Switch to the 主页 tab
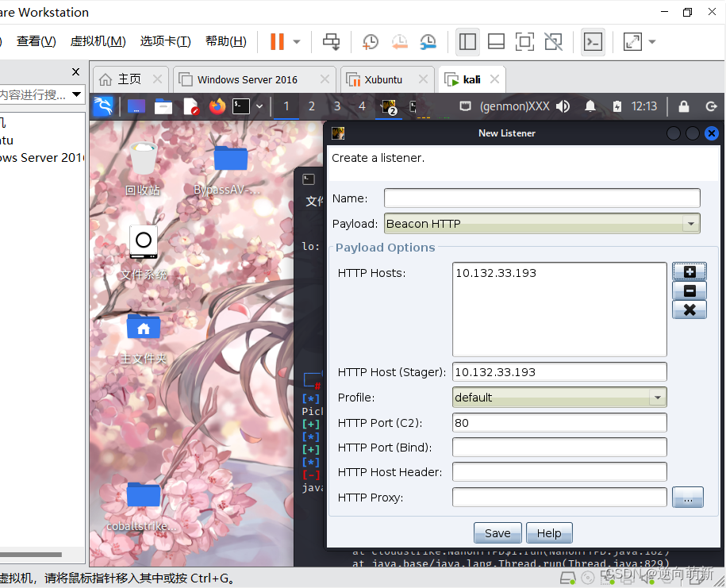 129,79
